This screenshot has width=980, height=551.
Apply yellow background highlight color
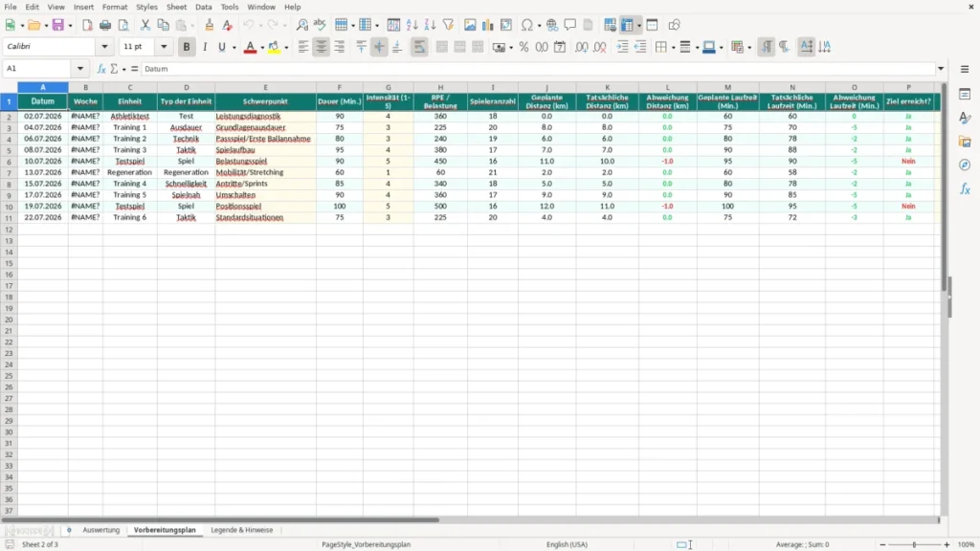[274, 48]
